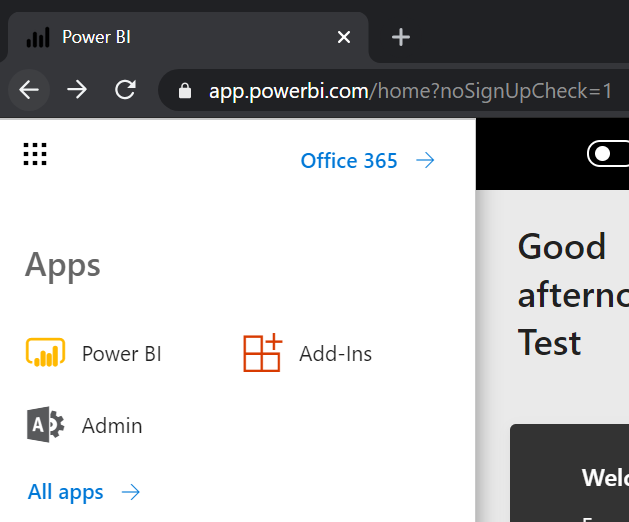The width and height of the screenshot is (629, 522).
Task: Open the Admin app
Action: point(85,425)
